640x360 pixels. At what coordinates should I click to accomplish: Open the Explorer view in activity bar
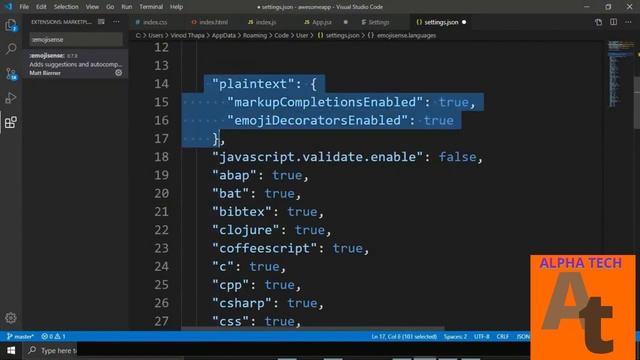[x=11, y=25]
